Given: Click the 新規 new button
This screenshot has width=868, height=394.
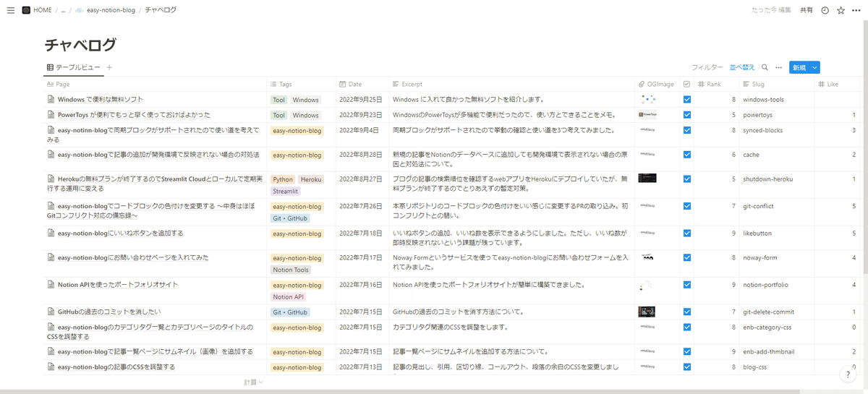Looking at the screenshot, I should (799, 67).
